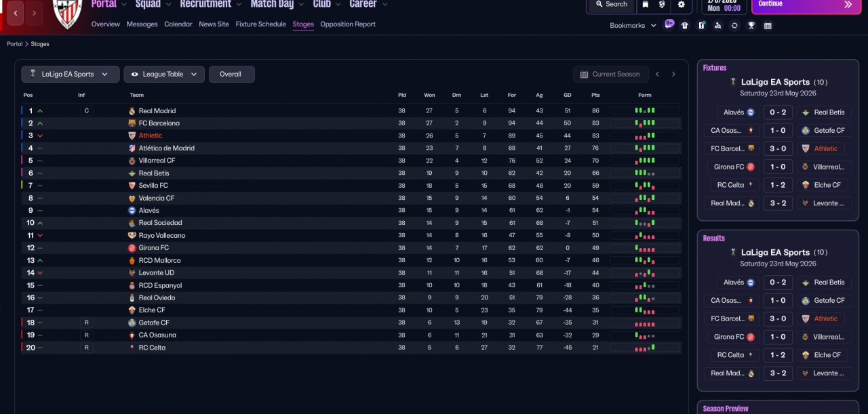The width and height of the screenshot is (868, 414).
Task: Go back with the left arrow button
Action: [16, 13]
